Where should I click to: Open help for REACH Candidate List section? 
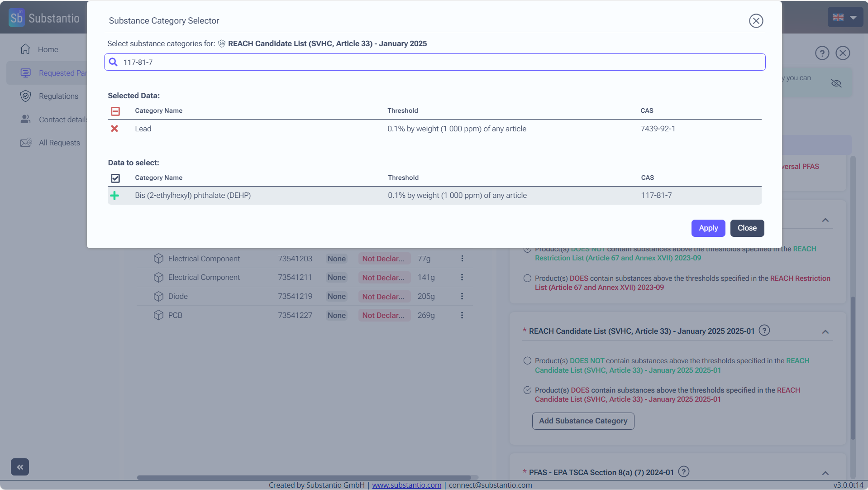coord(764,331)
